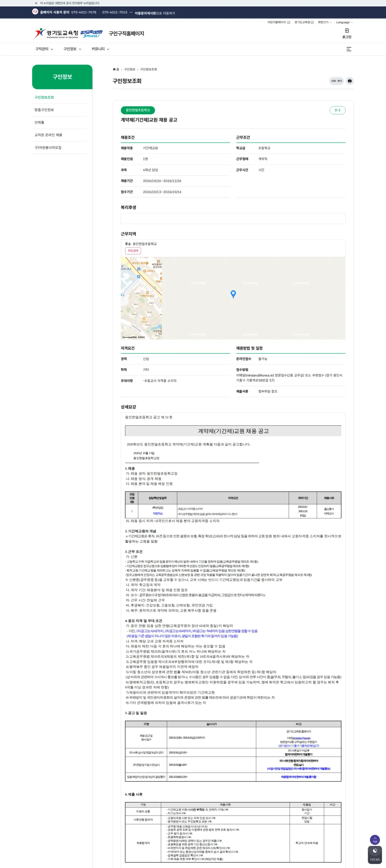Click the headset support icon in top bar
This screenshot has width=386, height=868.
[x=35, y=11]
